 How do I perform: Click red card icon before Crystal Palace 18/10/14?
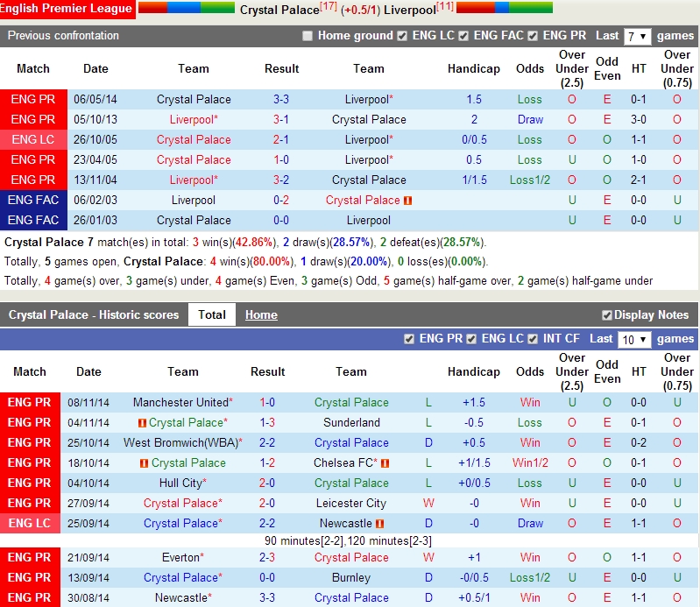point(144,463)
